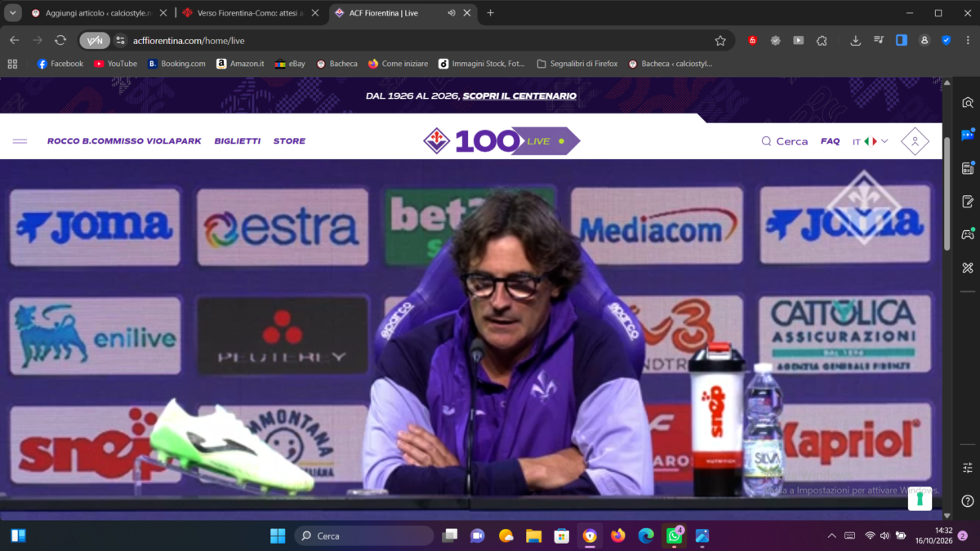The width and height of the screenshot is (980, 551).
Task: Open the Biglietti menu item
Action: [238, 141]
